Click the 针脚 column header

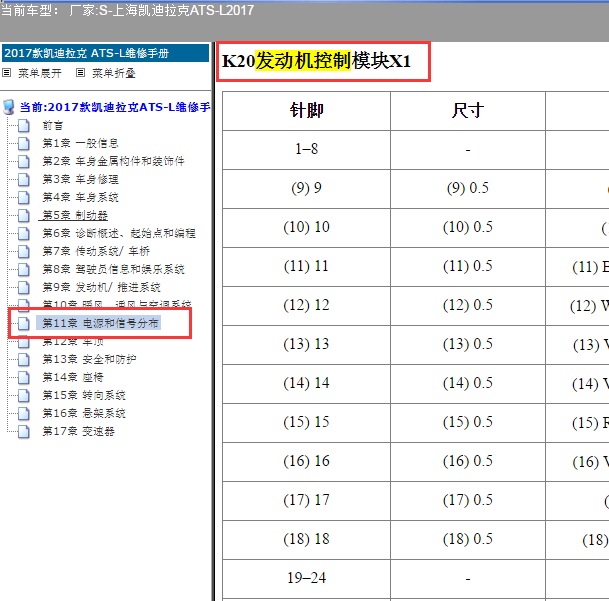pos(306,111)
